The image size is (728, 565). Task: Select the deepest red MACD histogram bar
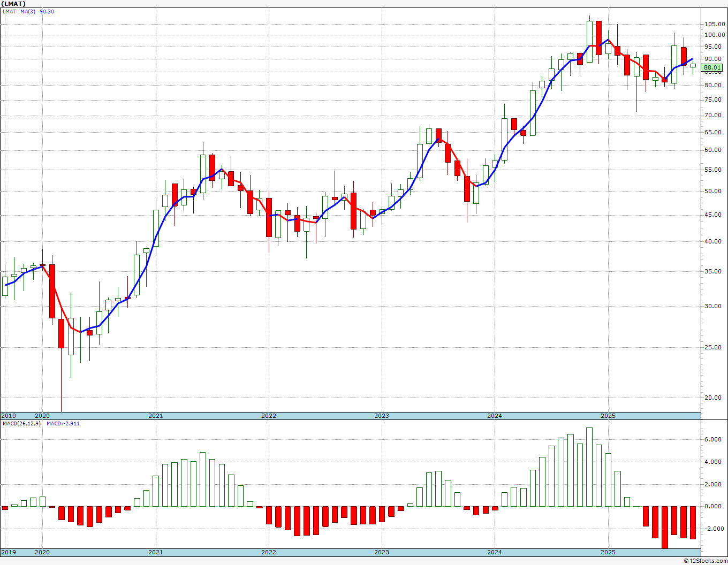click(665, 527)
